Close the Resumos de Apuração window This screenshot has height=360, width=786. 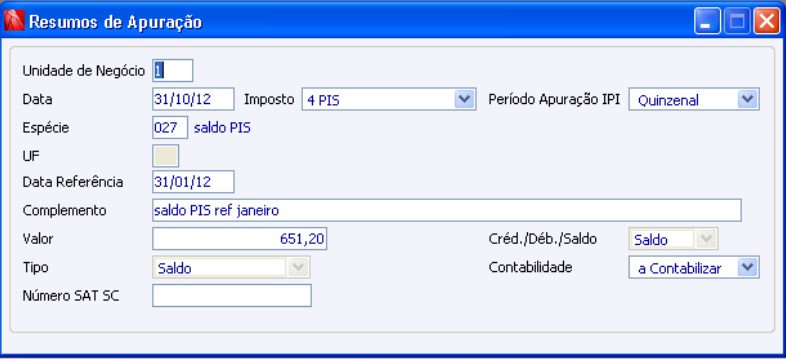coord(767,22)
